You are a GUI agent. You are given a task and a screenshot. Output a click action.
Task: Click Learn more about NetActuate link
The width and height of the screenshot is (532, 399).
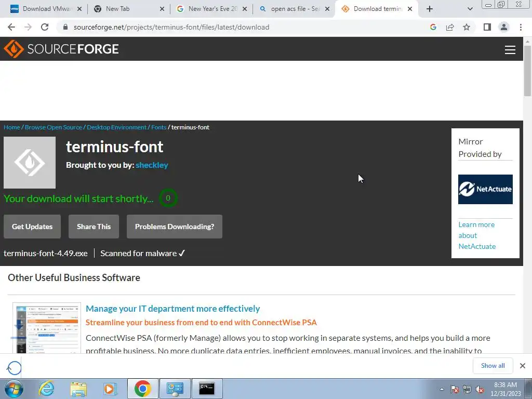(x=477, y=235)
